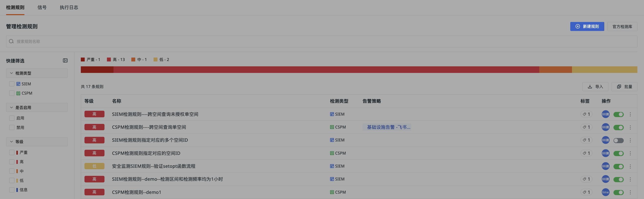Viewport: 644px width, 199px height.
Task: Collapse the 是否启用 filter group
Action: click(x=11, y=107)
